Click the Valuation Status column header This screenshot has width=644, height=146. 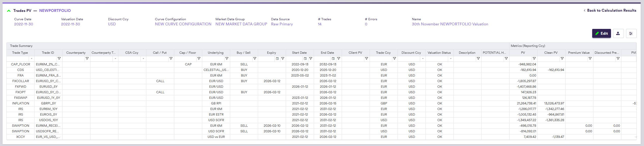(x=439, y=53)
